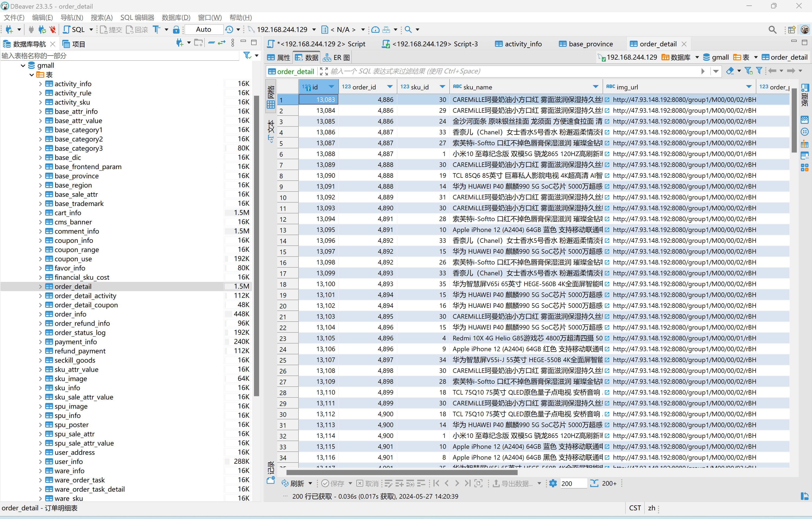Toggle link with editor in navigator
812x519 pixels.
[221, 43]
